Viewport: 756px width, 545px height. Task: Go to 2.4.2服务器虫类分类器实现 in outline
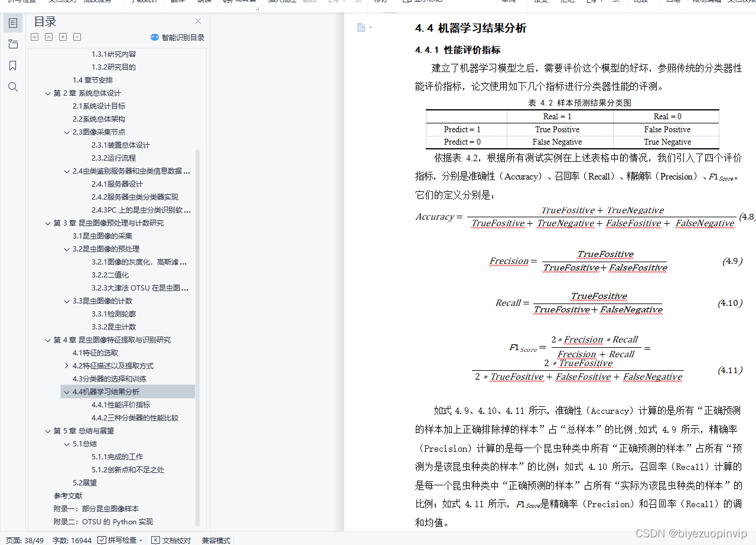[x=135, y=197]
